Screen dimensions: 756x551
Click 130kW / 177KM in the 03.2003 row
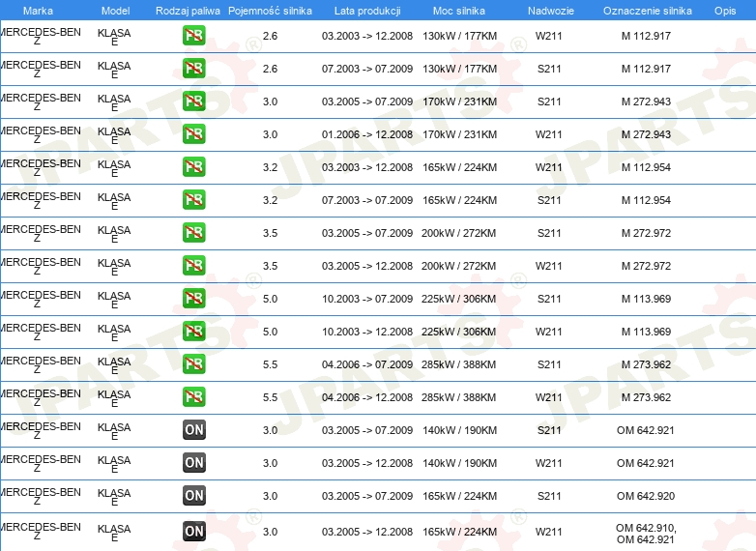459,36
